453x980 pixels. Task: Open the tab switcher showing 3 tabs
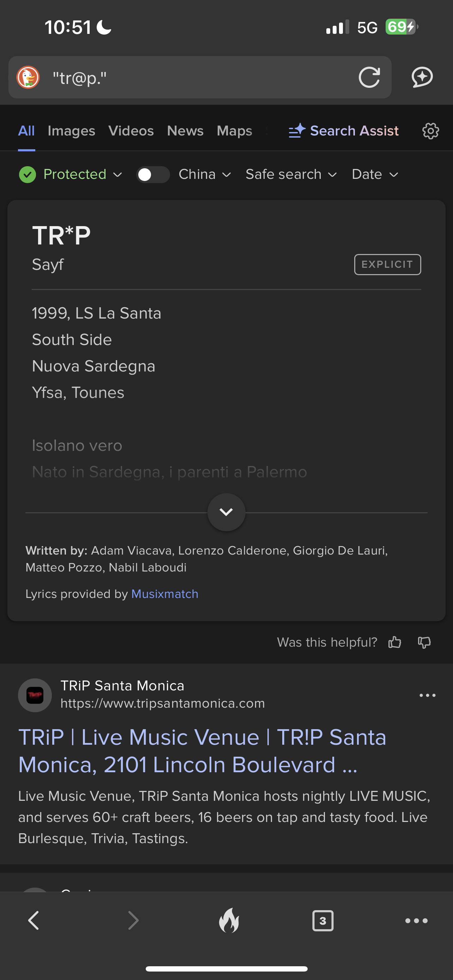click(322, 921)
